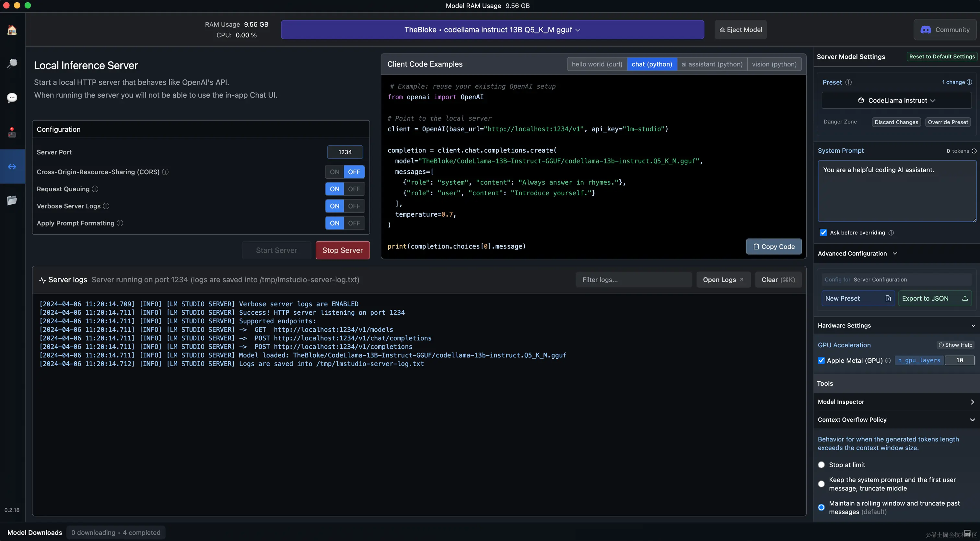Turn Apply Prompt Formatting off
980x541 pixels.
(x=354, y=223)
